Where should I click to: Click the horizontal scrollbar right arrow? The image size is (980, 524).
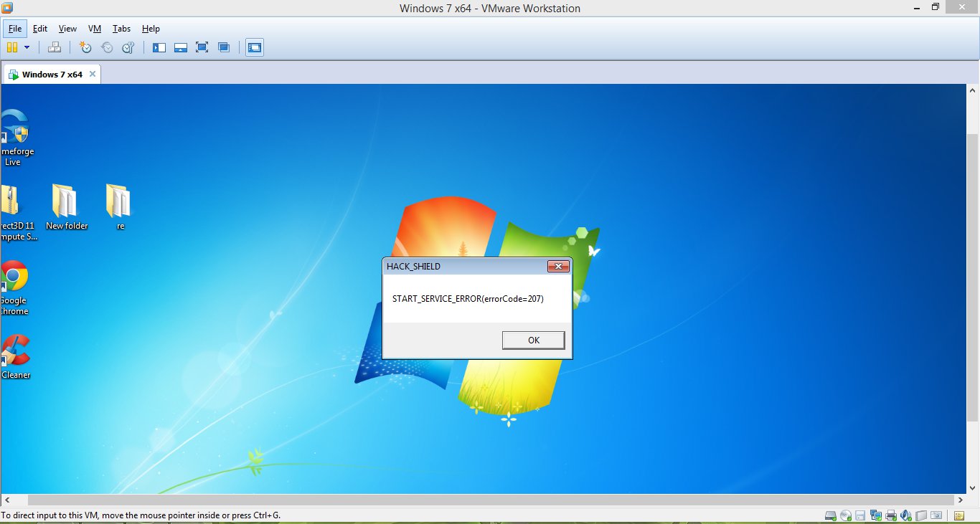click(961, 500)
